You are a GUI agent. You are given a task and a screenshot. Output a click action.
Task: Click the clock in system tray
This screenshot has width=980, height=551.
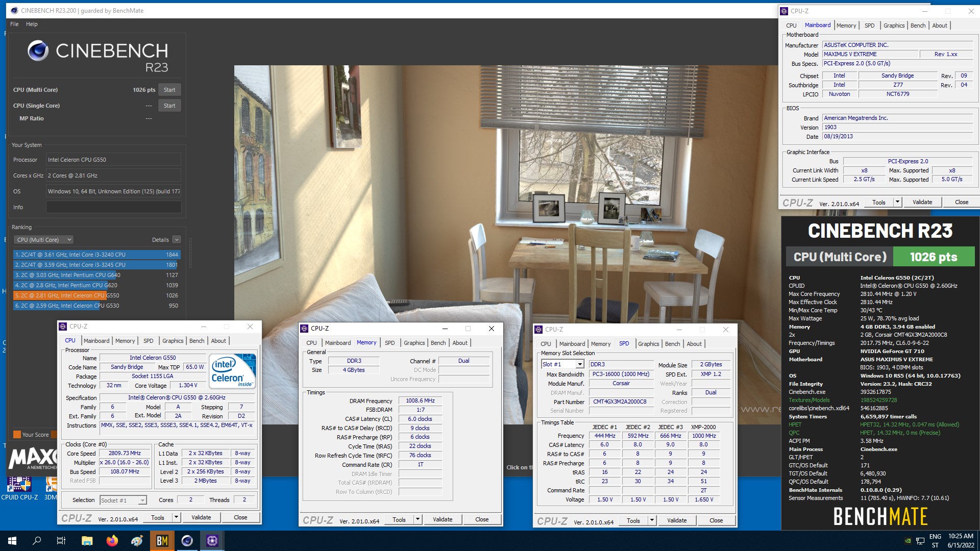click(961, 541)
